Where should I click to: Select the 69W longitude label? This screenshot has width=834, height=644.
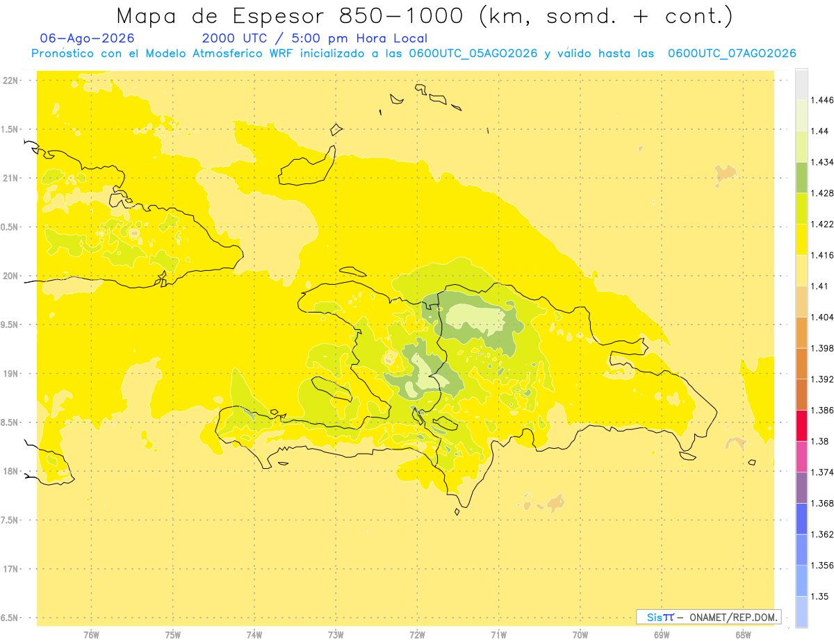[x=662, y=635]
